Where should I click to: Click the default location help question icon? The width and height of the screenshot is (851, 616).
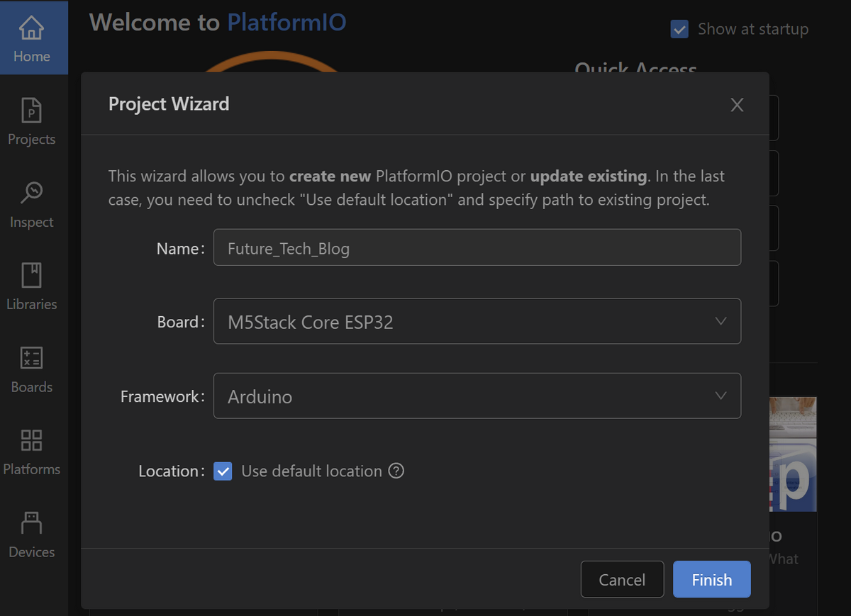pyautogui.click(x=396, y=471)
